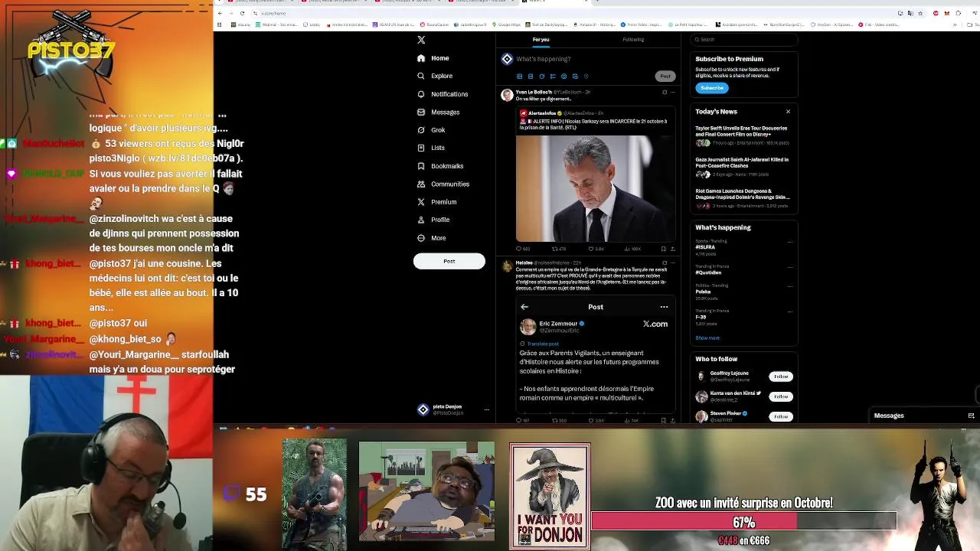Open Grok from the sidebar

431,130
